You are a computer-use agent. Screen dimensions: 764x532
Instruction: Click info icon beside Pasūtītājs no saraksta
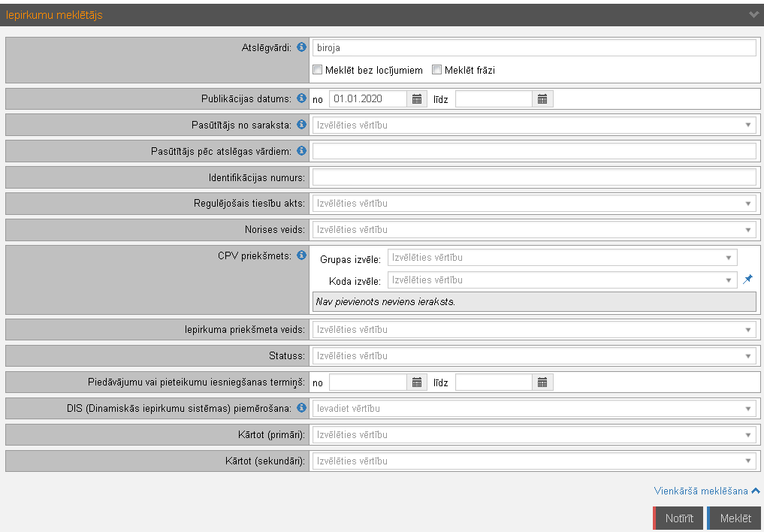tap(302, 124)
